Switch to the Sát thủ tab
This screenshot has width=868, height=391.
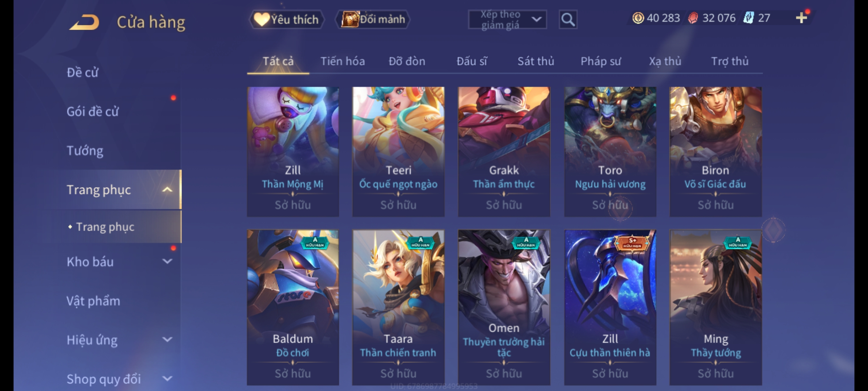(x=536, y=61)
